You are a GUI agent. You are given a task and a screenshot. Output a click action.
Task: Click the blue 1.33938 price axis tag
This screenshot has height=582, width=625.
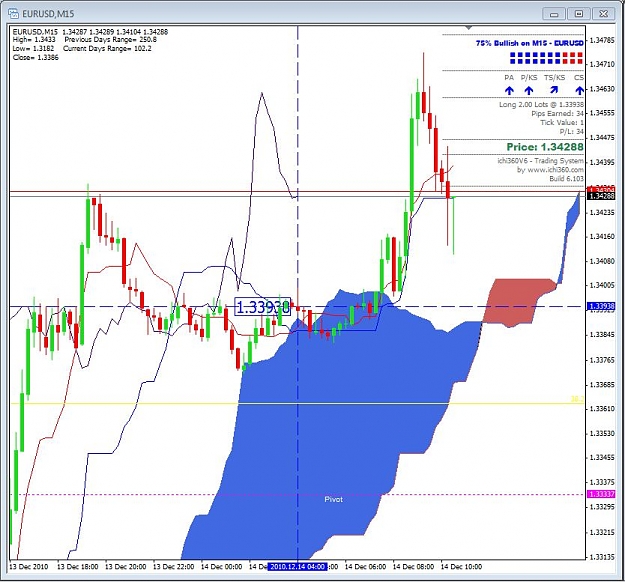pos(601,306)
